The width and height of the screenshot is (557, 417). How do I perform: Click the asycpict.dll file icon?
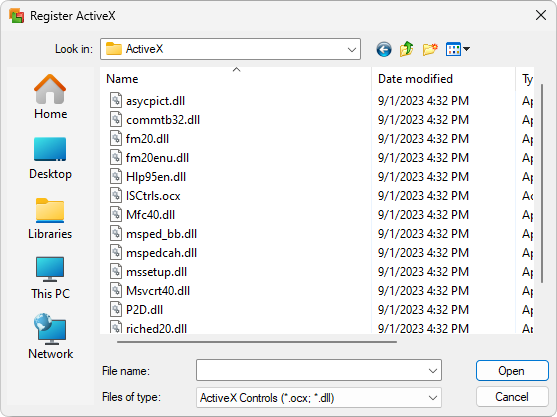pos(116,100)
